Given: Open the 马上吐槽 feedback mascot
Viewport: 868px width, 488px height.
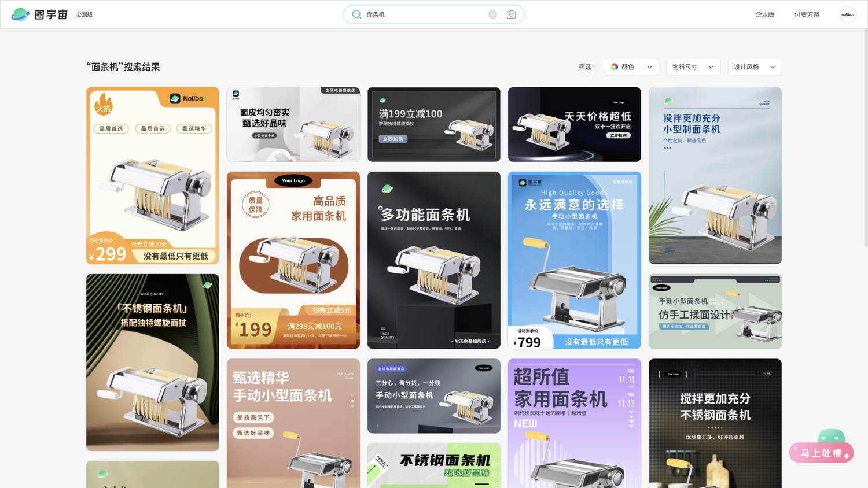Looking at the screenshot, I should [x=822, y=446].
